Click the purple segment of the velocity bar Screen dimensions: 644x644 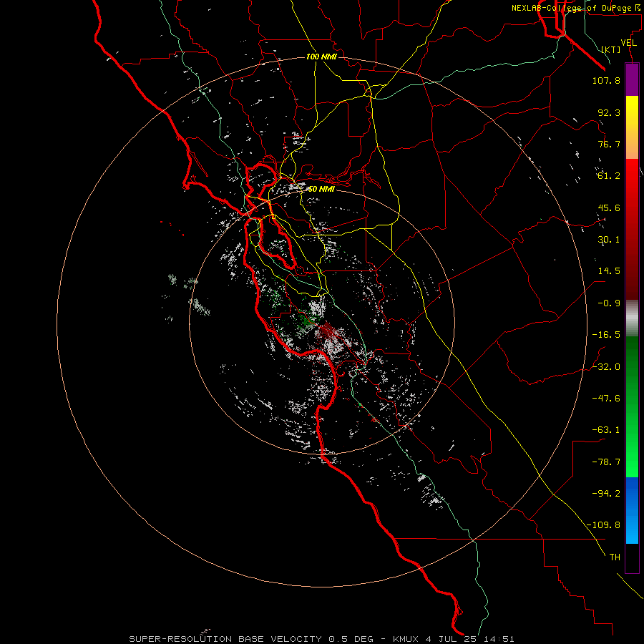[x=632, y=79]
